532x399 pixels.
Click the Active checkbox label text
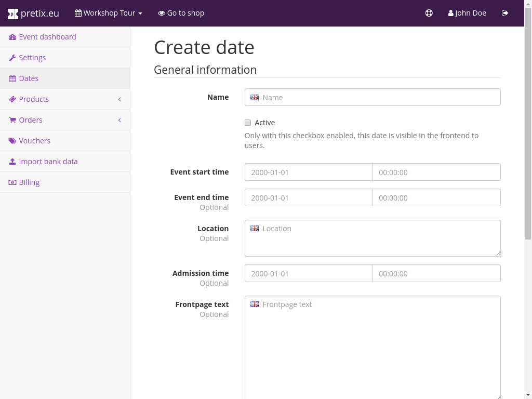[264, 123]
